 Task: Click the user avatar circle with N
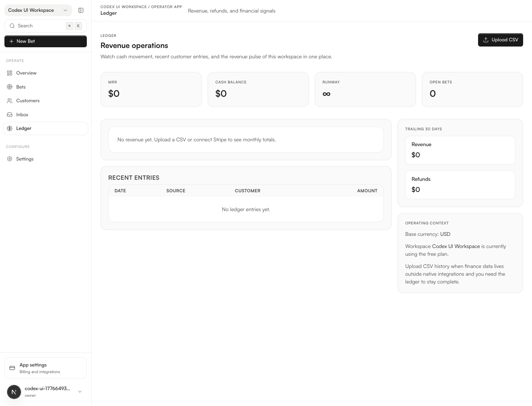pos(14,392)
